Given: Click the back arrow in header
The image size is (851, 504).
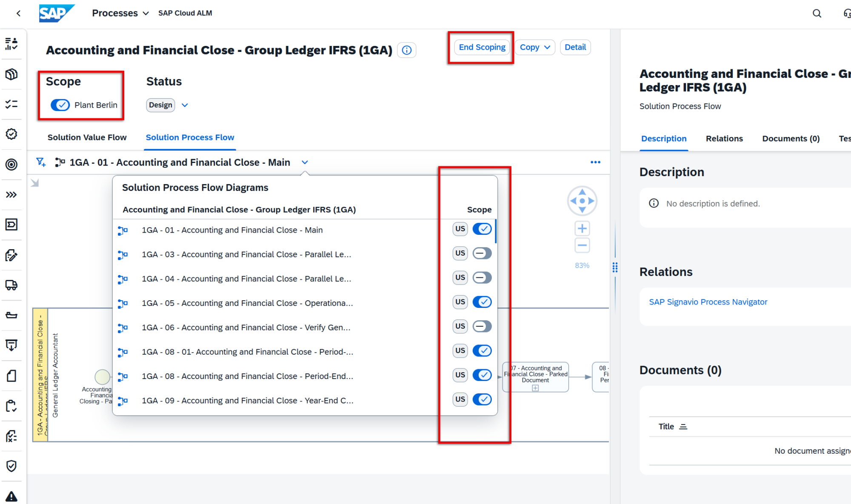Looking at the screenshot, I should (x=19, y=13).
